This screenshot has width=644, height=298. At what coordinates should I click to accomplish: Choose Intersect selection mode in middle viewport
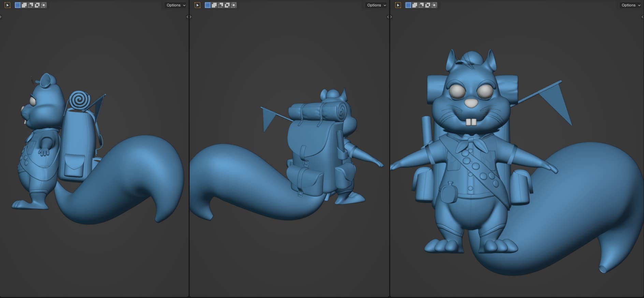(234, 5)
